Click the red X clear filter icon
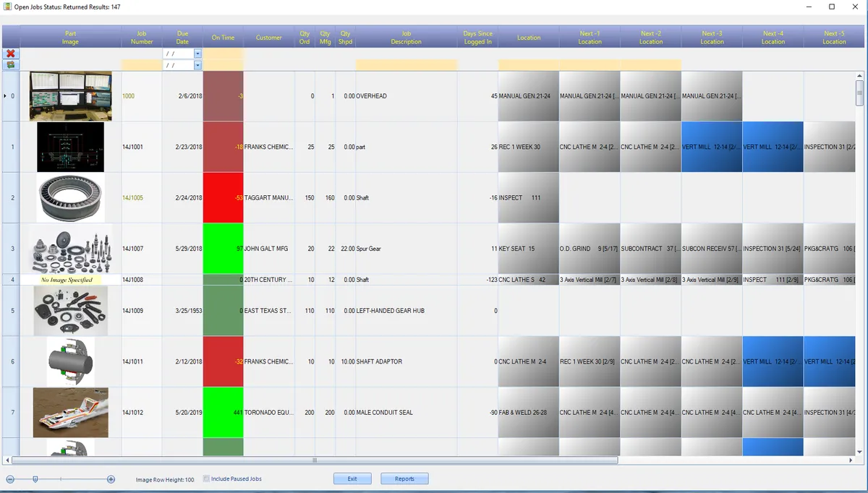Viewport: 868px width, 493px height. tap(11, 53)
